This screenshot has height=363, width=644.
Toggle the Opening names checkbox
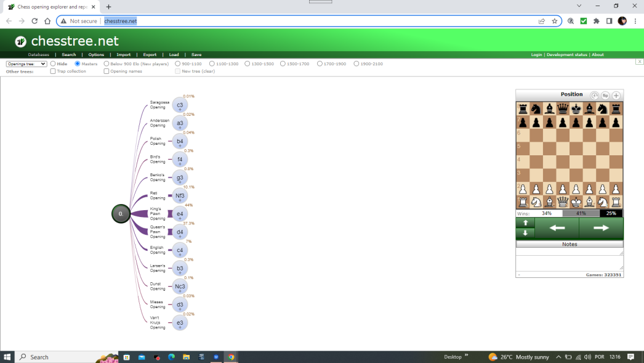[x=107, y=71]
